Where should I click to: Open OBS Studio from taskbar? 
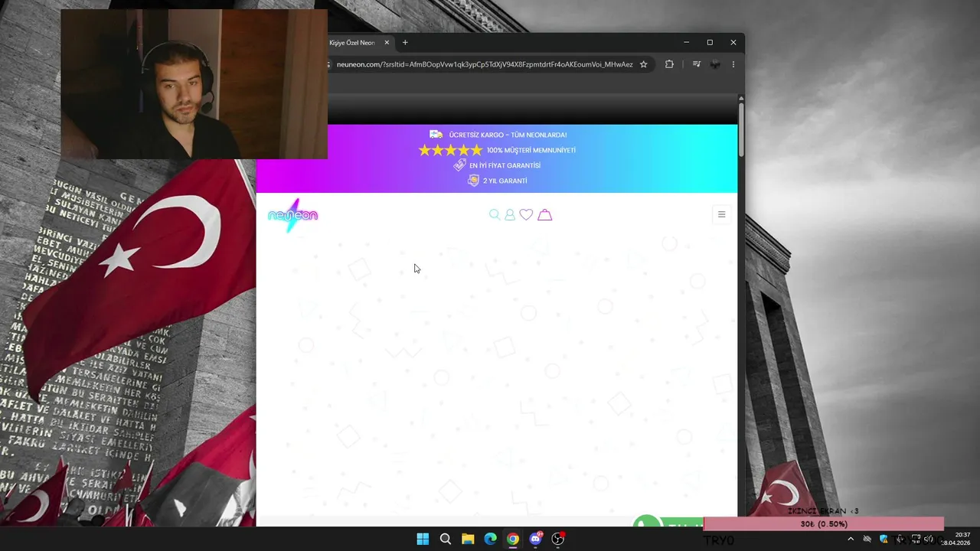point(558,539)
